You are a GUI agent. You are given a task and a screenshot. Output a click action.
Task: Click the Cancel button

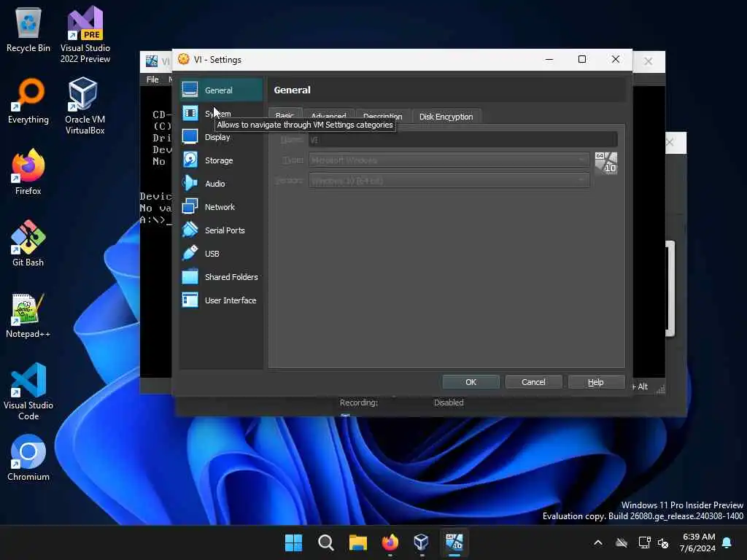(x=533, y=382)
